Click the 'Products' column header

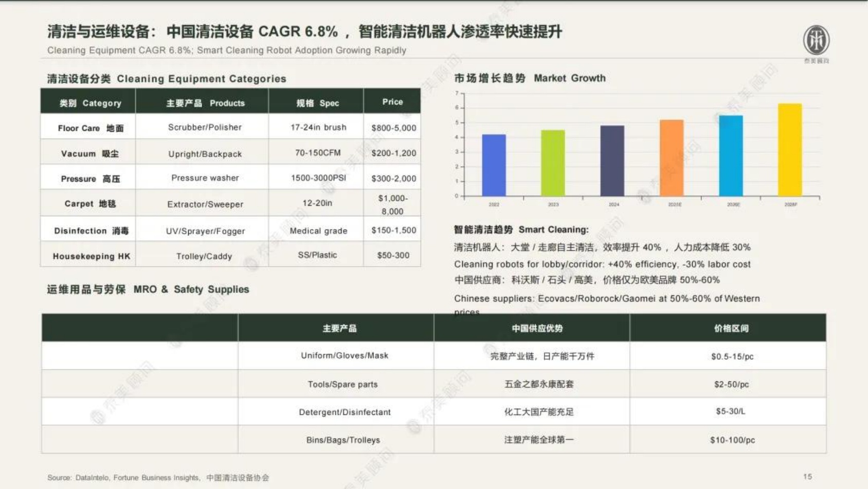202,101
